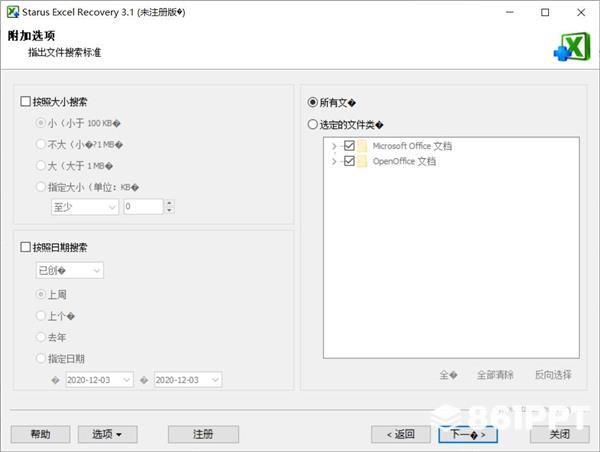Open the end date 2020-12-03 dropdown
Screen dimensions: 600x452
coord(188,380)
